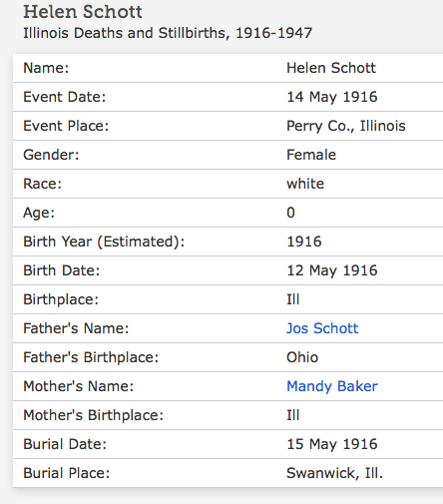Click the Age value 0
Screen dimensions: 443x504
(290, 213)
